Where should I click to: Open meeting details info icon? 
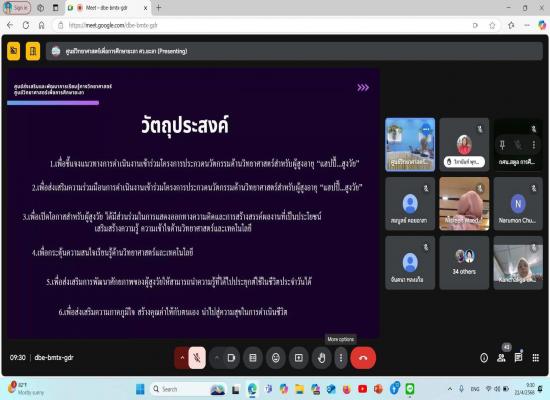[484, 358]
